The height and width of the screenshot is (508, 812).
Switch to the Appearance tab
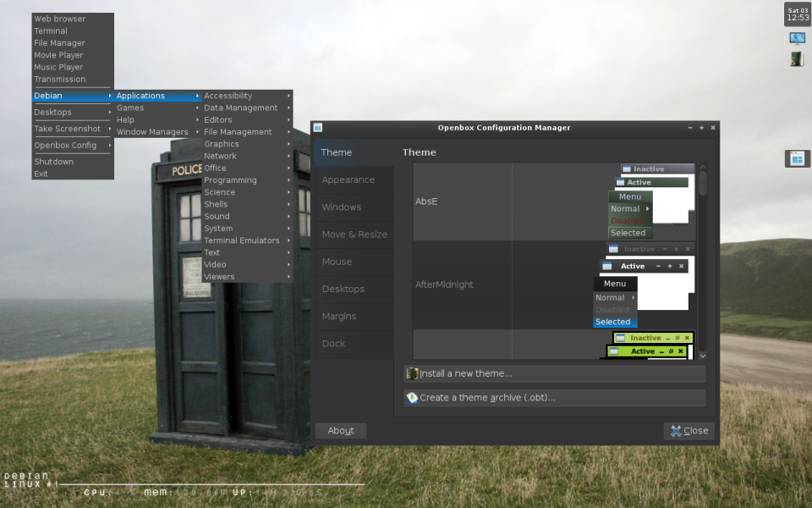click(354, 179)
